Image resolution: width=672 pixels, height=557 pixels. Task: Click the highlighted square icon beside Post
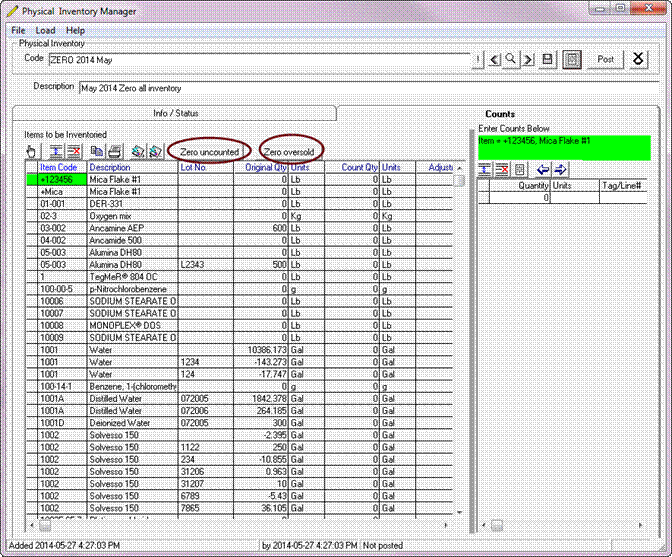(x=572, y=60)
